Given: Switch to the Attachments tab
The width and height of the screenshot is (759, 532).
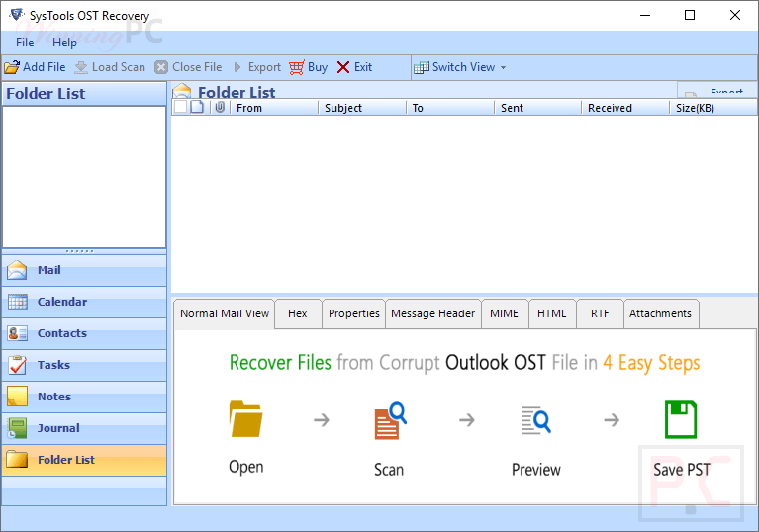Looking at the screenshot, I should click(660, 313).
